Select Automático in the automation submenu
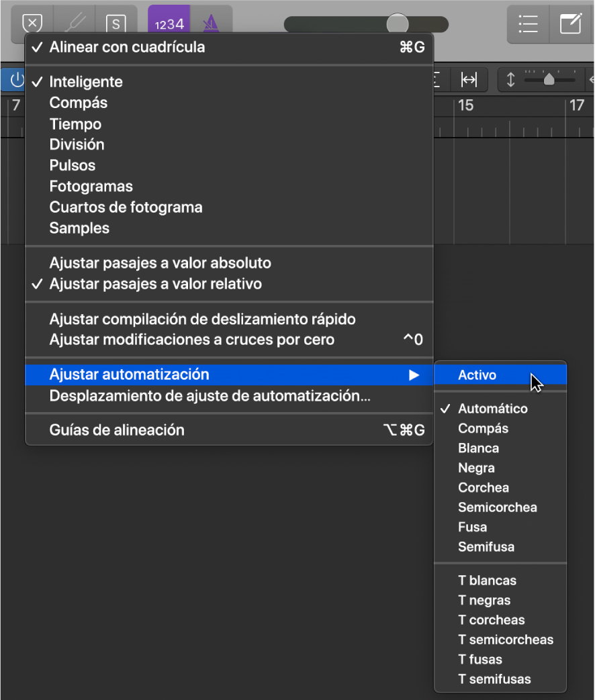This screenshot has height=700, width=595. [x=492, y=408]
